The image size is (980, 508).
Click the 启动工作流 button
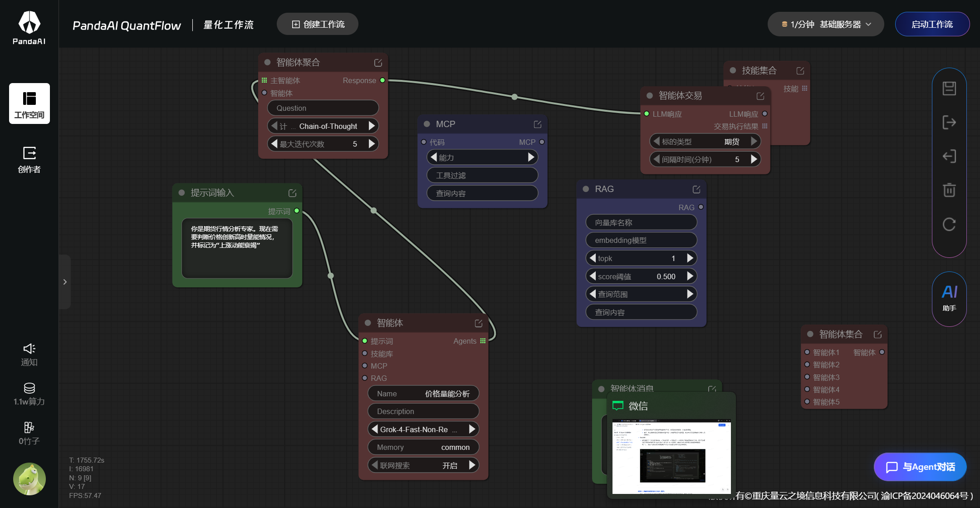(932, 25)
